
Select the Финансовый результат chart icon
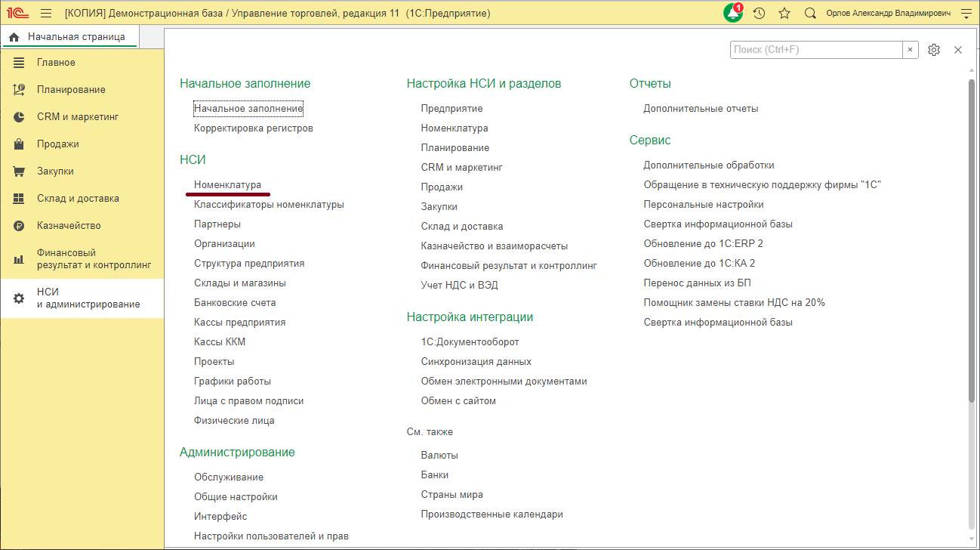[20, 258]
